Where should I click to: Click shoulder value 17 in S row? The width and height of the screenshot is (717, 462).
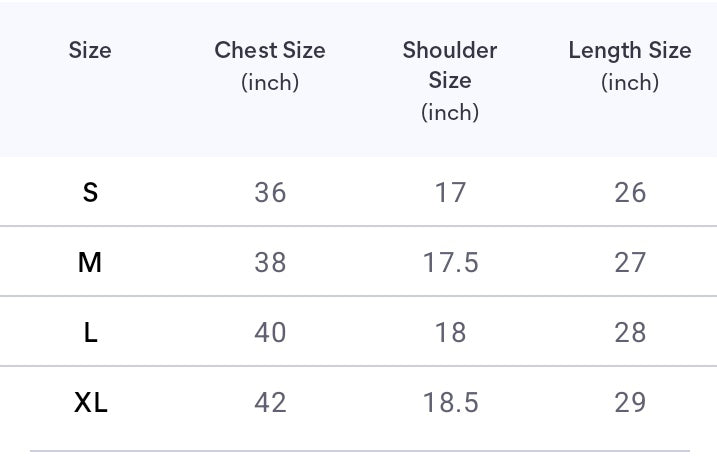(450, 192)
